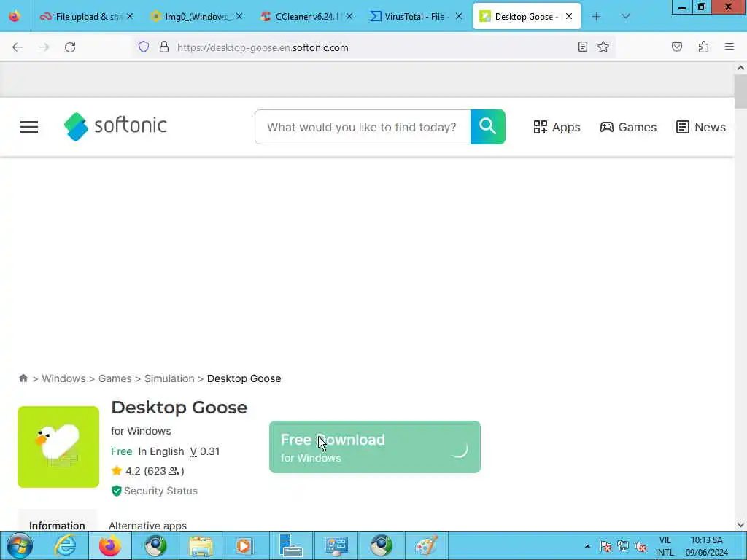The width and height of the screenshot is (747, 560).
Task: Click the network tray icon
Action: [623, 546]
